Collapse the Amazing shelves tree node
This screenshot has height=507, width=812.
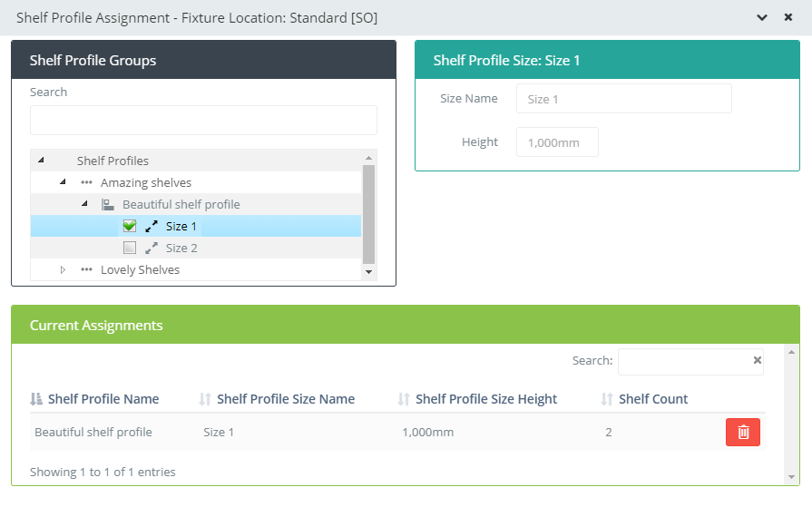point(63,181)
